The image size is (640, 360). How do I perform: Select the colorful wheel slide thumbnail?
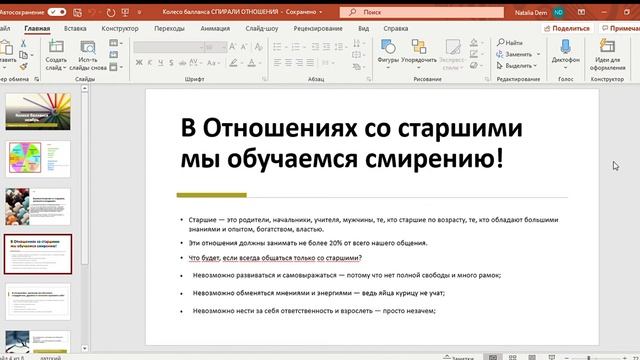pos(38,159)
